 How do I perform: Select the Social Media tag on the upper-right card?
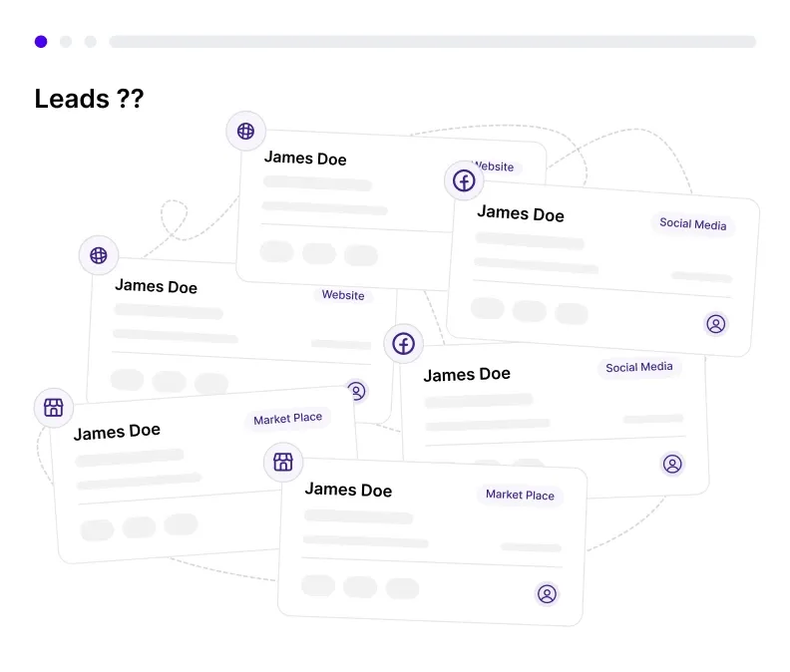click(x=692, y=224)
